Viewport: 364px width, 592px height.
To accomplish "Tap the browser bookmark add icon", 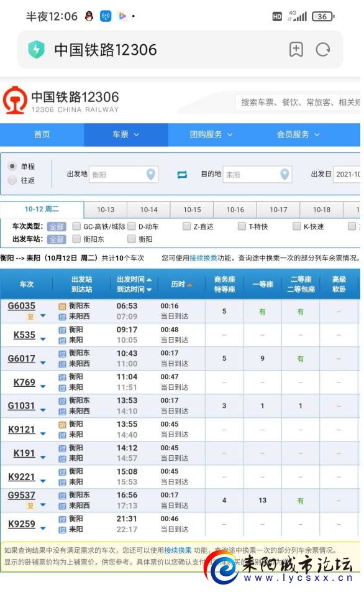I will (296, 50).
